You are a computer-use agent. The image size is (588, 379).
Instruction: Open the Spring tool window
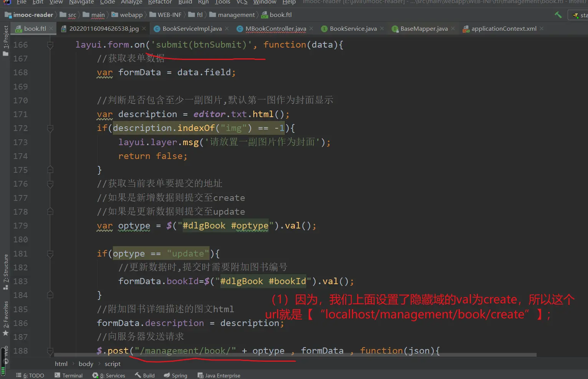[x=175, y=375]
